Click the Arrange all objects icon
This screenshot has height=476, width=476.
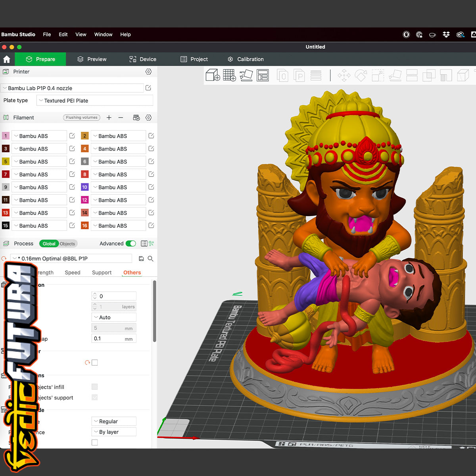click(263, 75)
